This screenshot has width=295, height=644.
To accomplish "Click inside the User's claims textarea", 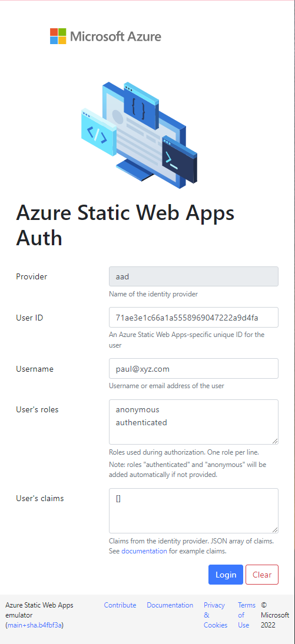I will point(193,510).
